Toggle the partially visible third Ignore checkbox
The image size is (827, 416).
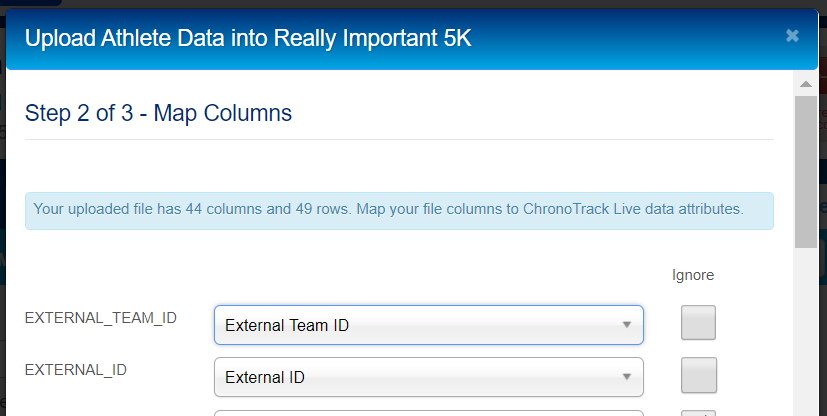698,413
